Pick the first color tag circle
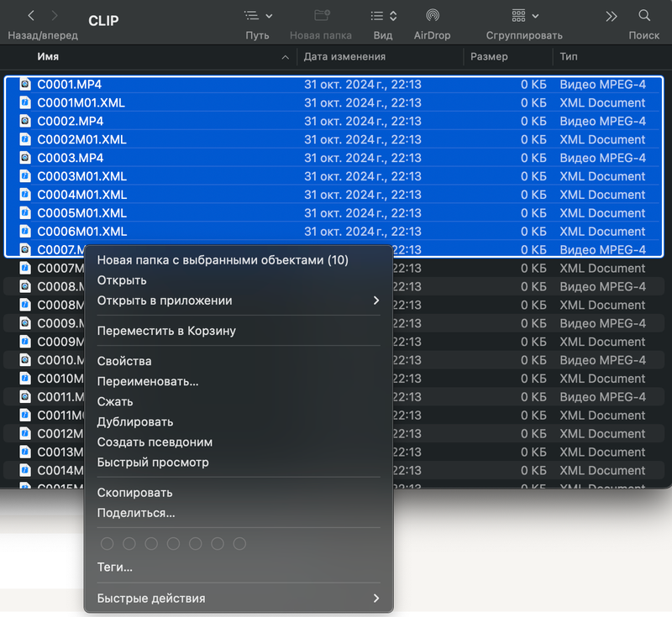Image resolution: width=672 pixels, height=617 pixels. pos(107,544)
